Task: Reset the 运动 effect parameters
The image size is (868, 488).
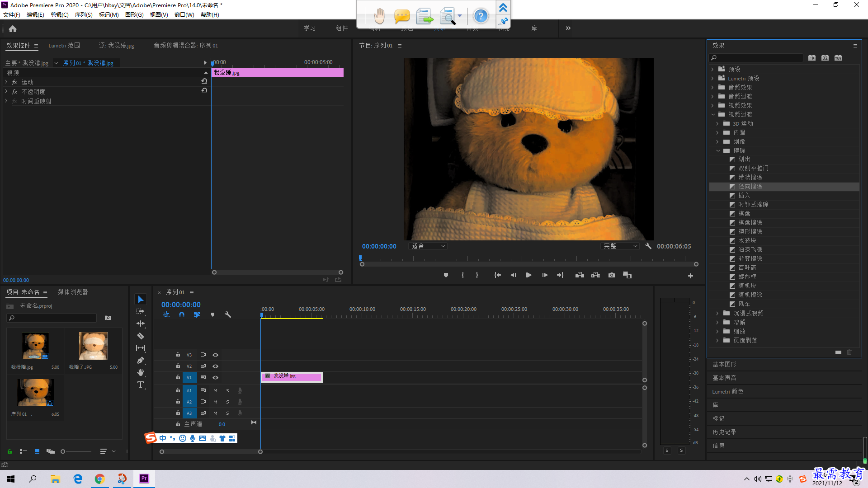Action: 204,81
